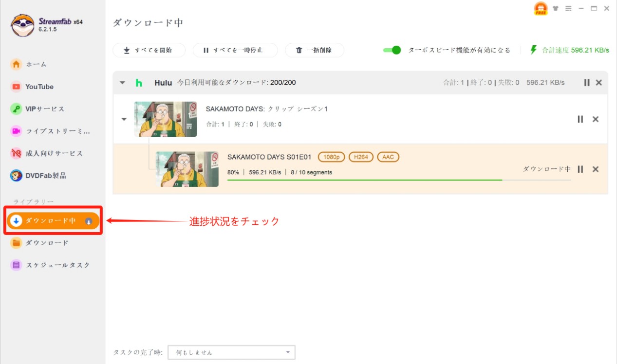Pause the Hulu group downloads
617x364 pixels.
pos(587,83)
